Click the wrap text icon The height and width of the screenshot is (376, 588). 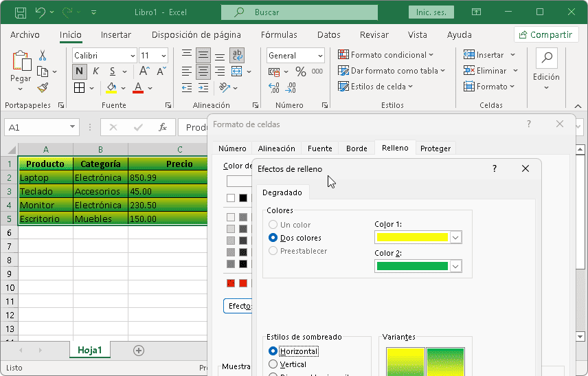(237, 56)
